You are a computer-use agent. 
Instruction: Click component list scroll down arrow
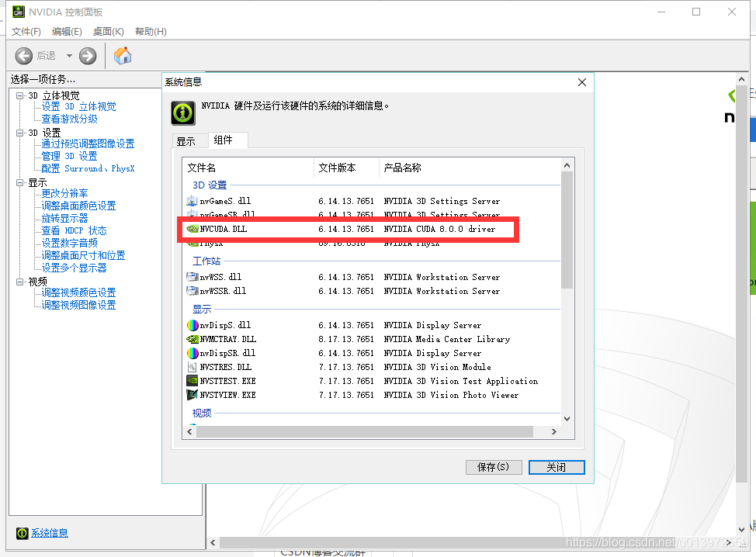pos(567,419)
